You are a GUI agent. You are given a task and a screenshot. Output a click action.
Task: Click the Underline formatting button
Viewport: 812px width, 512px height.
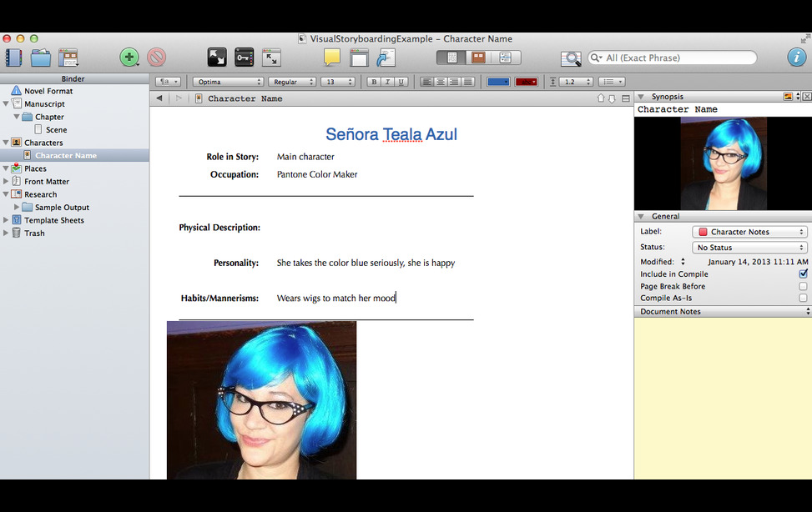[x=401, y=82]
